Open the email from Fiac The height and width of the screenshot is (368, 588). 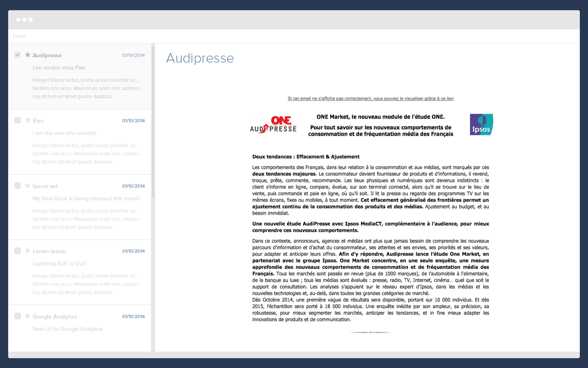80,141
